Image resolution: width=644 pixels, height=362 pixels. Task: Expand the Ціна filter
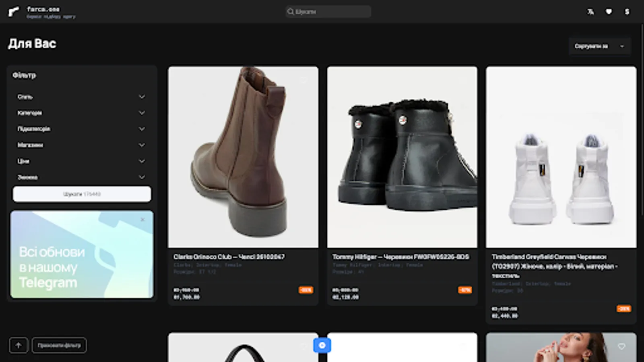coord(81,161)
